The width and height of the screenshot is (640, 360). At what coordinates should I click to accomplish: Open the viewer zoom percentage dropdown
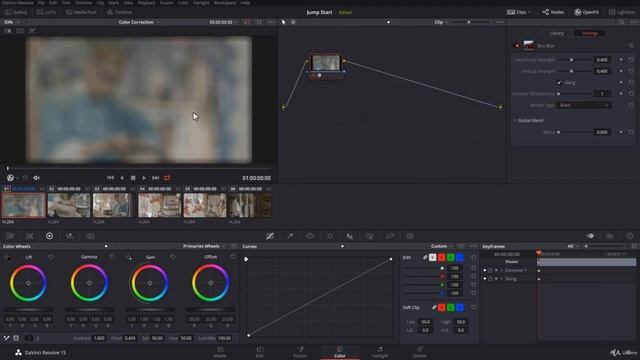pos(11,22)
